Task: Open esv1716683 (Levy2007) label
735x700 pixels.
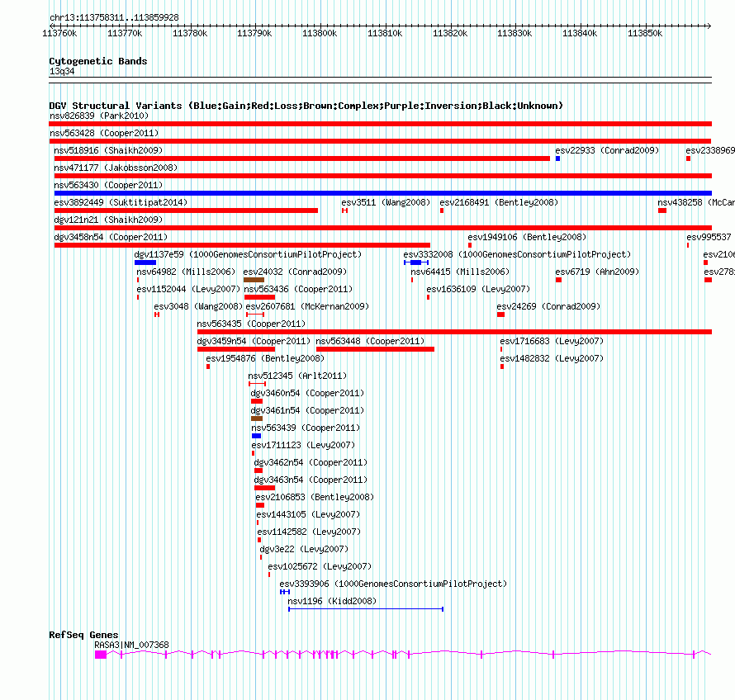Action: pyautogui.click(x=552, y=341)
